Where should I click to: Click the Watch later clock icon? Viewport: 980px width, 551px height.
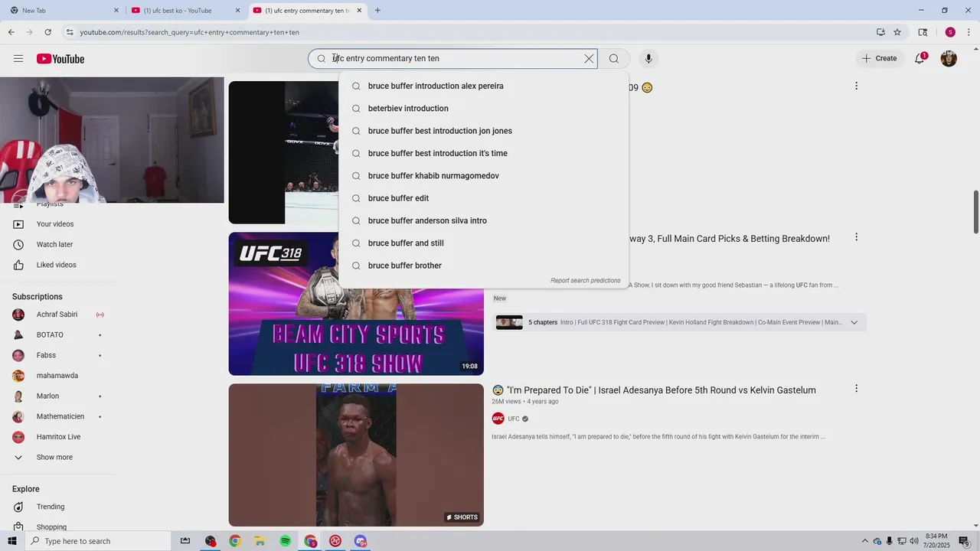pyautogui.click(x=18, y=245)
